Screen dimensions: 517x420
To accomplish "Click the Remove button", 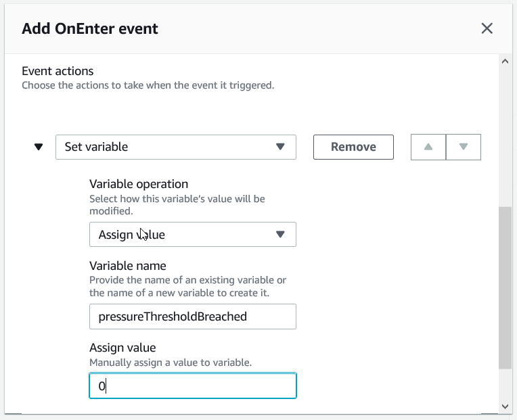I will 353,147.
